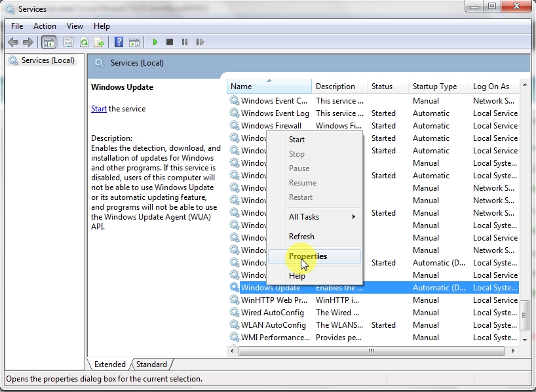The width and height of the screenshot is (536, 392).
Task: Click the Back arrow toolbar icon
Action: point(13,42)
